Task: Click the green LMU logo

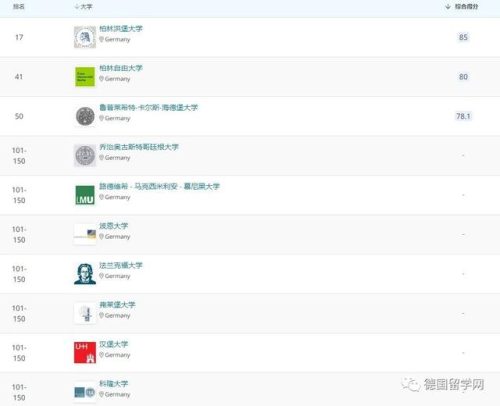Action: pos(85,195)
